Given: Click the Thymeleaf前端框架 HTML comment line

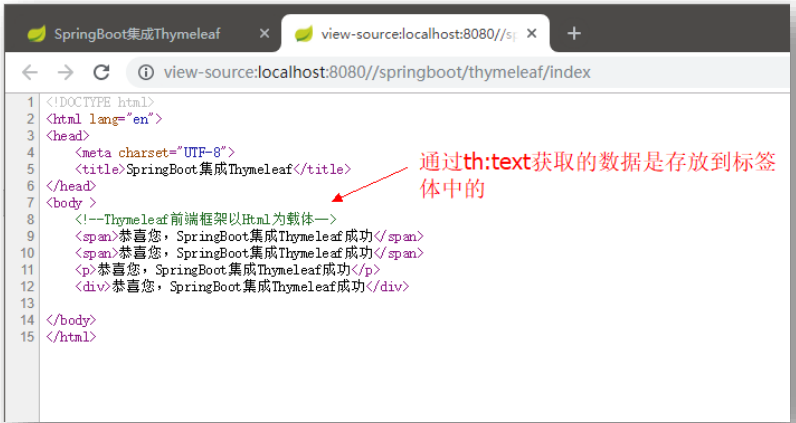Looking at the screenshot, I should coord(206,219).
